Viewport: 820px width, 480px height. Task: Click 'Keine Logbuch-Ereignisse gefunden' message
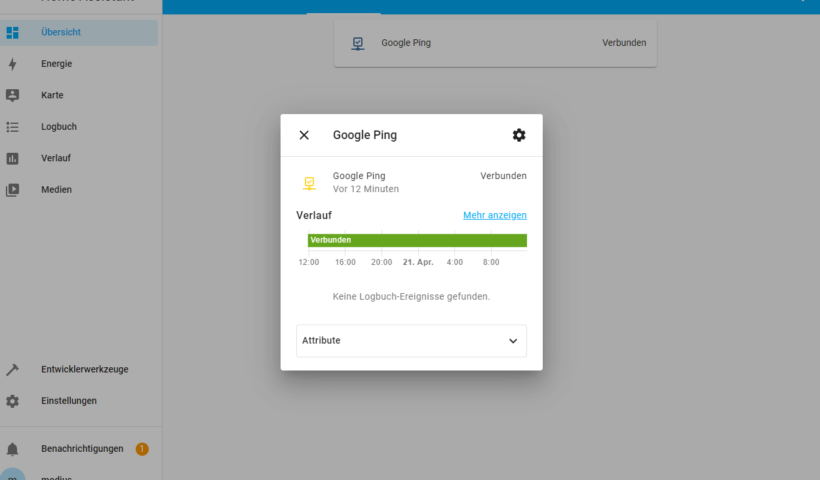412,296
